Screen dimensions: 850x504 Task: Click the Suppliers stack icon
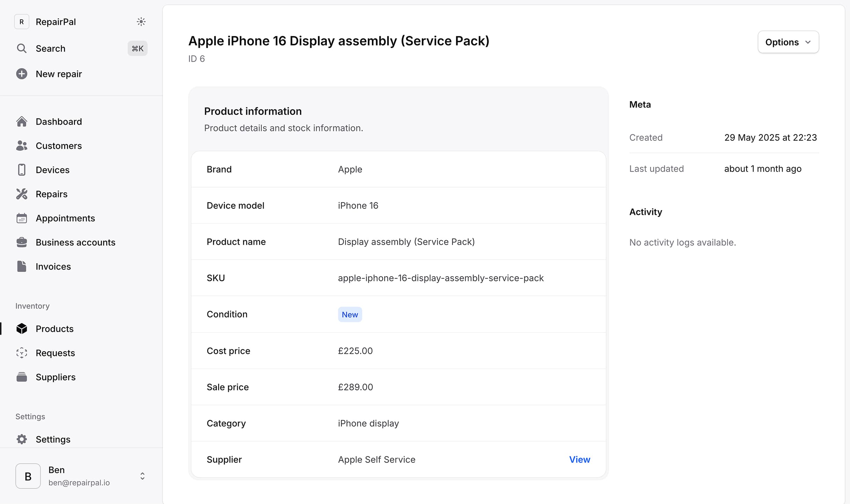coord(22,377)
